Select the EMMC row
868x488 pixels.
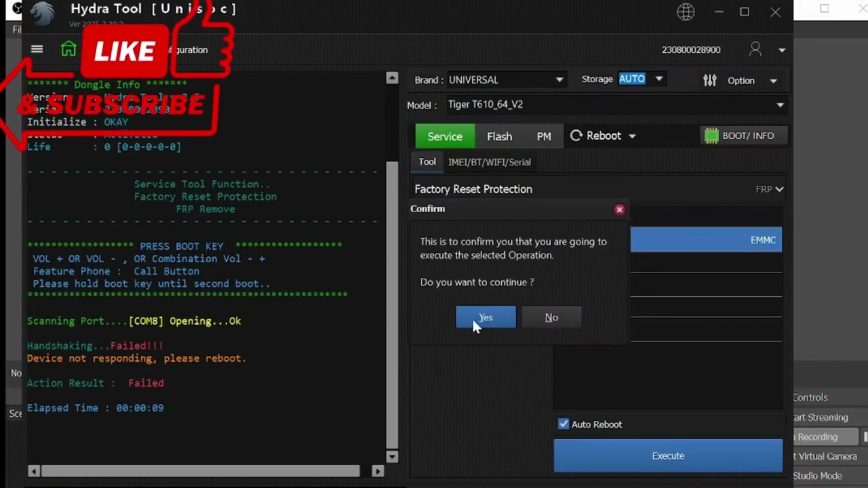[x=706, y=240]
